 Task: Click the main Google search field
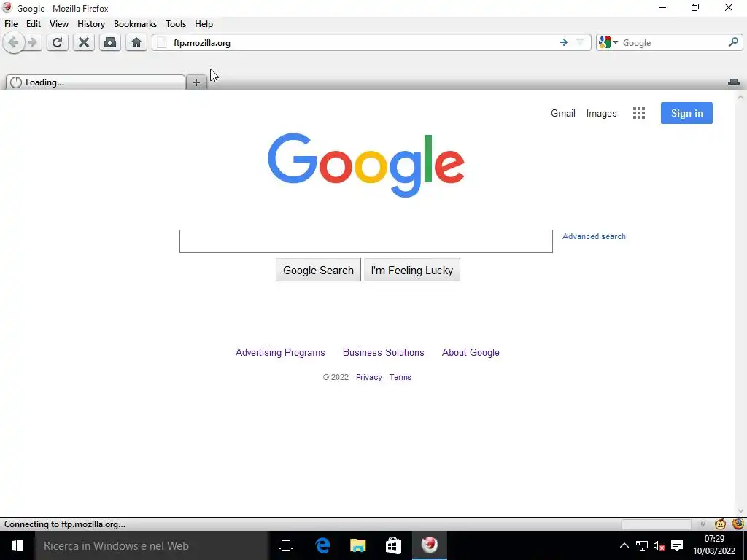click(366, 241)
